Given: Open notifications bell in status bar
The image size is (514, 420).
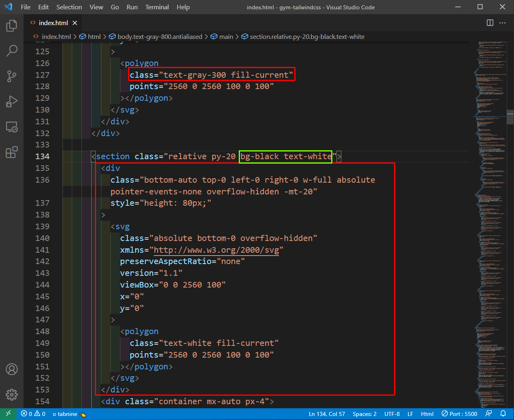Looking at the screenshot, I should point(503,414).
